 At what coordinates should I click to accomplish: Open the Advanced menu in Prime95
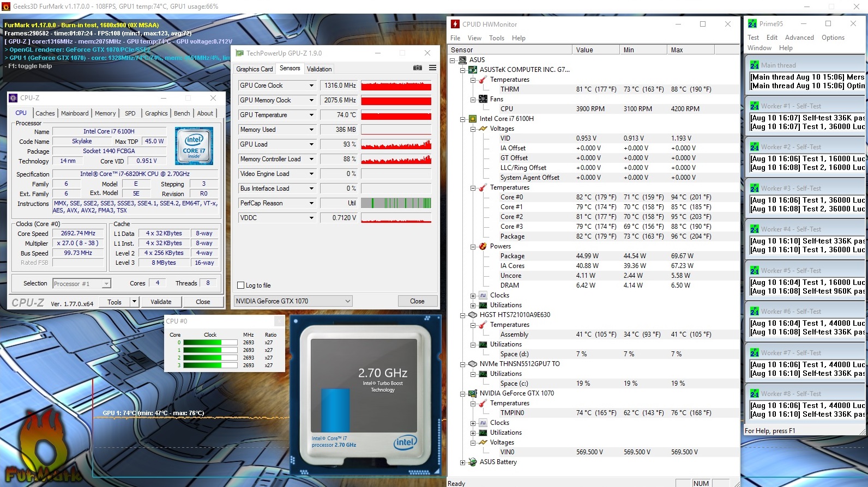click(x=799, y=38)
